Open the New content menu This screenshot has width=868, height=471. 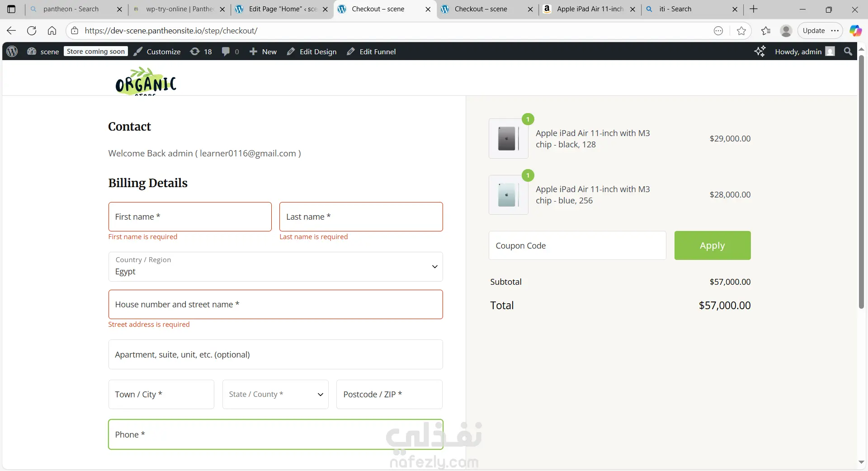[263, 52]
